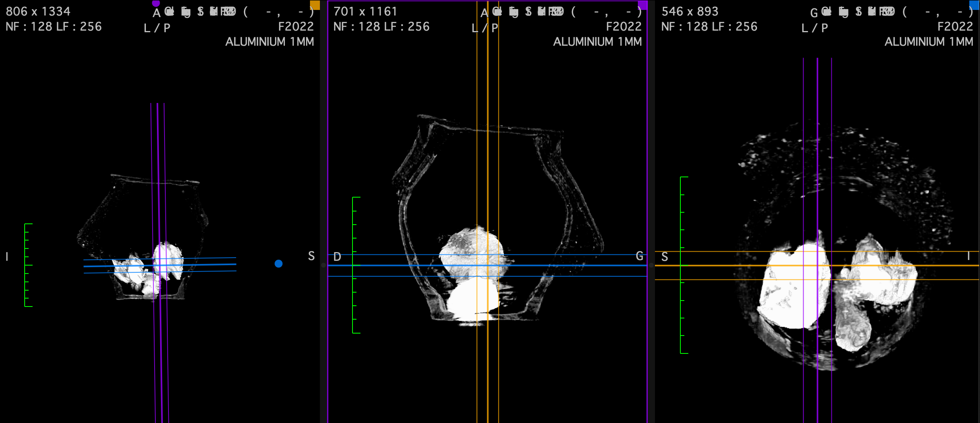
Task: Click 'ALUMINIUM 1MM' text in left view
Action: tap(270, 42)
